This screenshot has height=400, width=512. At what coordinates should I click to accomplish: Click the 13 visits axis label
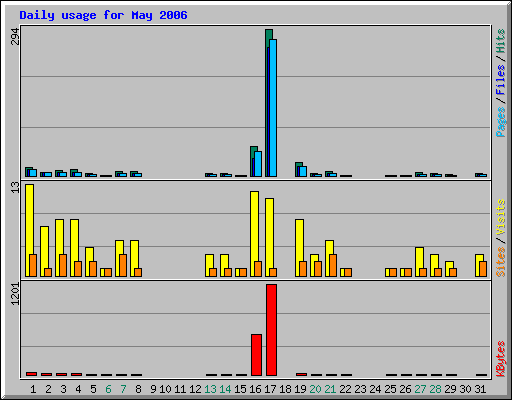(15, 187)
